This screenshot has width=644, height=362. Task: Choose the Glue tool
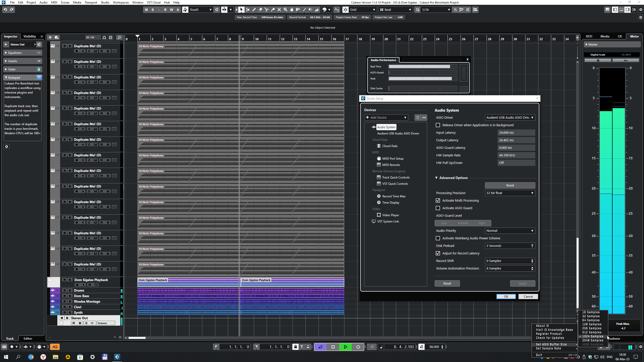(273, 10)
